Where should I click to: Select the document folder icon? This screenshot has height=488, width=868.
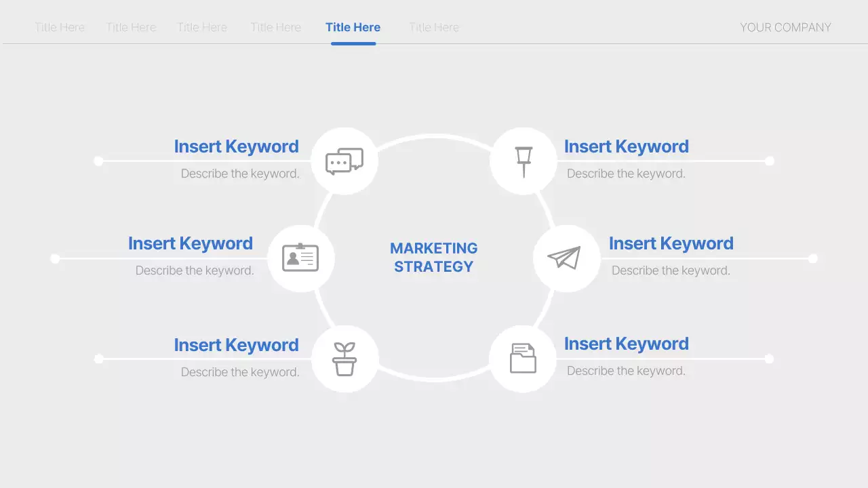(523, 358)
